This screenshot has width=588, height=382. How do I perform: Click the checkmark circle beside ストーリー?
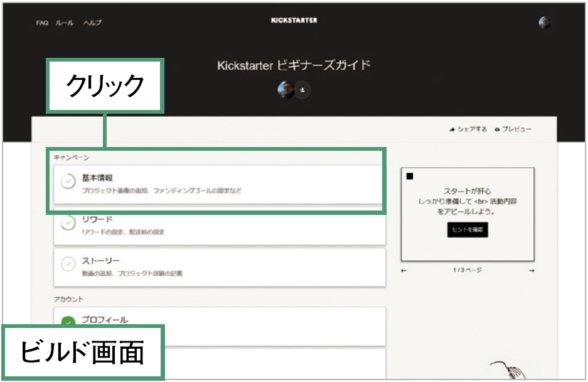(68, 264)
